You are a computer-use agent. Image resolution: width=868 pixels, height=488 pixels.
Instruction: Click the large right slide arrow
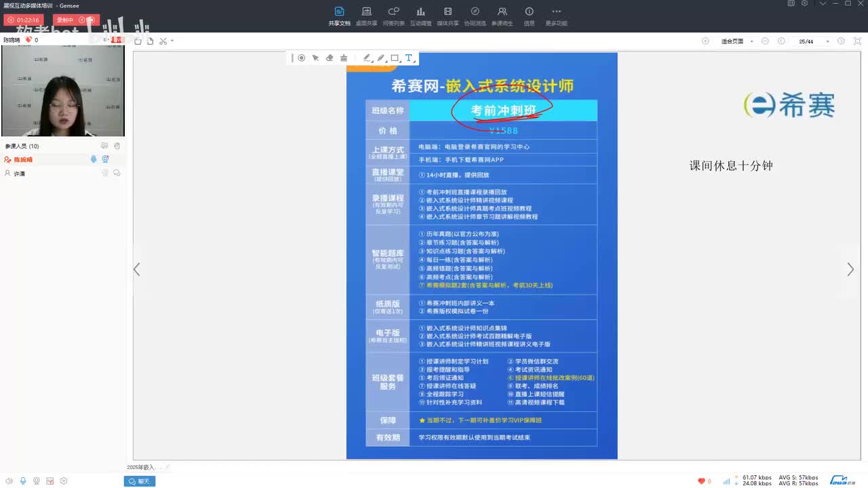point(850,269)
